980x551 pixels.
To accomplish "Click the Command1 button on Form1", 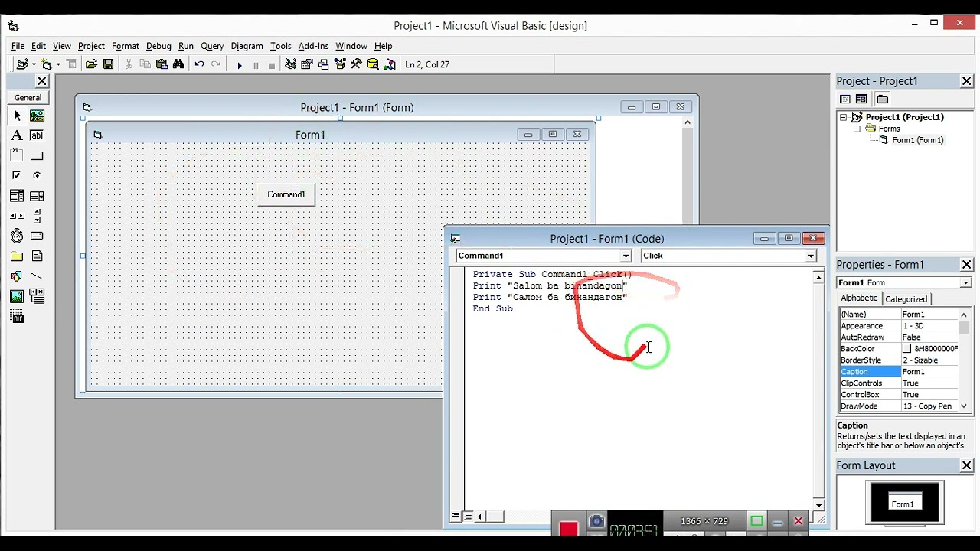I will [x=286, y=194].
